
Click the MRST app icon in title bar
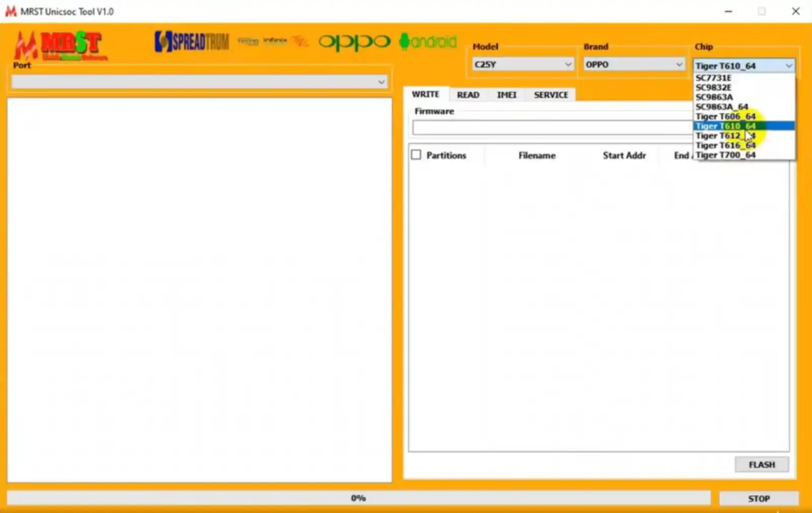(x=11, y=11)
